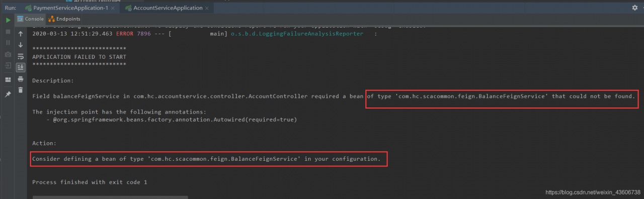Toggle Scroll to End button

tap(21, 67)
